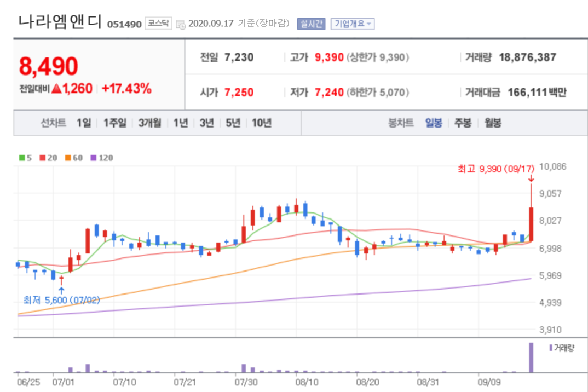588x392 pixels.
Task: Click the red 20-day average legend swatch
Action: 42,158
